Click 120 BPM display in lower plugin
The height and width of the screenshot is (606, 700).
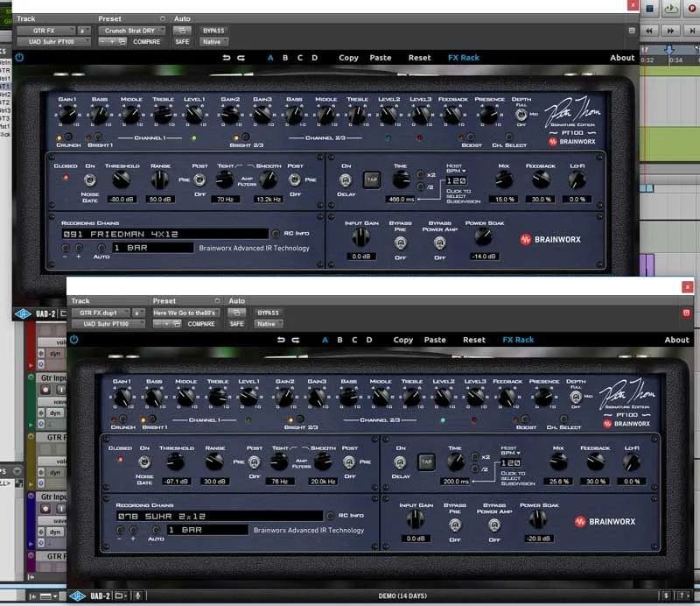(511, 463)
